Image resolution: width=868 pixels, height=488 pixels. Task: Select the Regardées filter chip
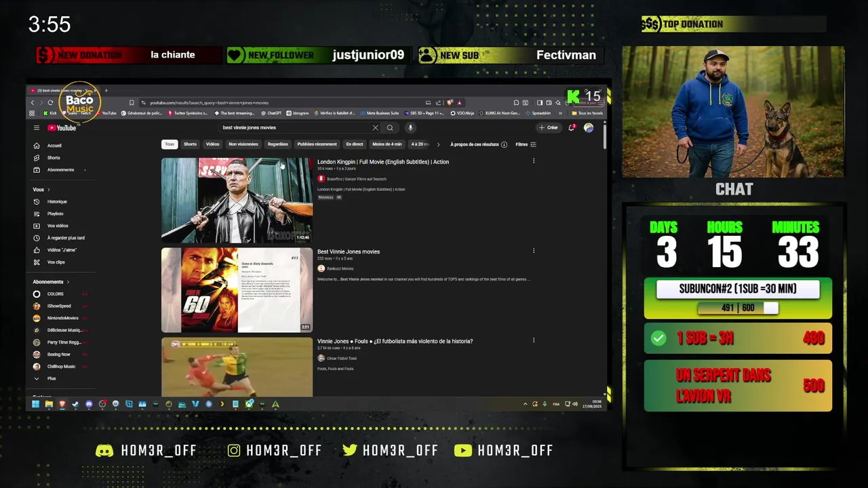278,144
